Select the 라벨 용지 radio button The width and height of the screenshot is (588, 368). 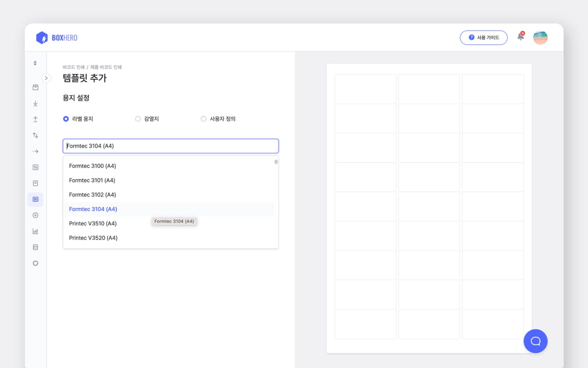66,119
